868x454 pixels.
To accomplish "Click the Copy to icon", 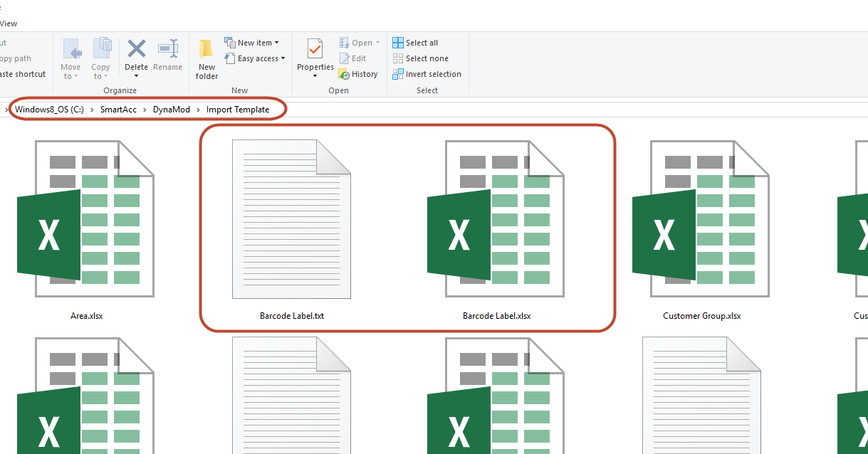I will pos(101,49).
